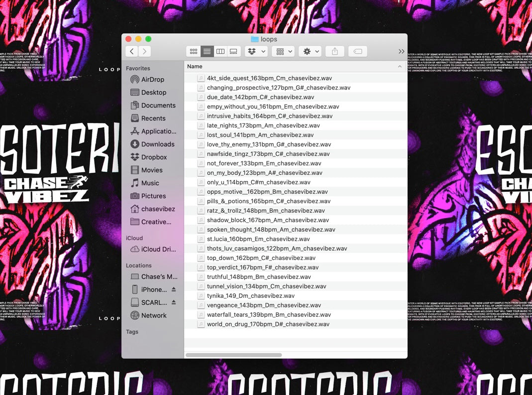The image size is (532, 395).
Task: Select on_my_body_123bpm_A#_chasevibez.wav
Action: coord(296,173)
